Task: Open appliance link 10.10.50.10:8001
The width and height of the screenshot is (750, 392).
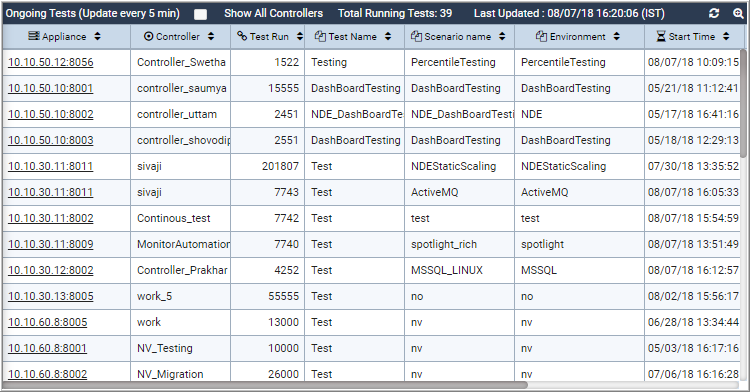Action: point(51,88)
